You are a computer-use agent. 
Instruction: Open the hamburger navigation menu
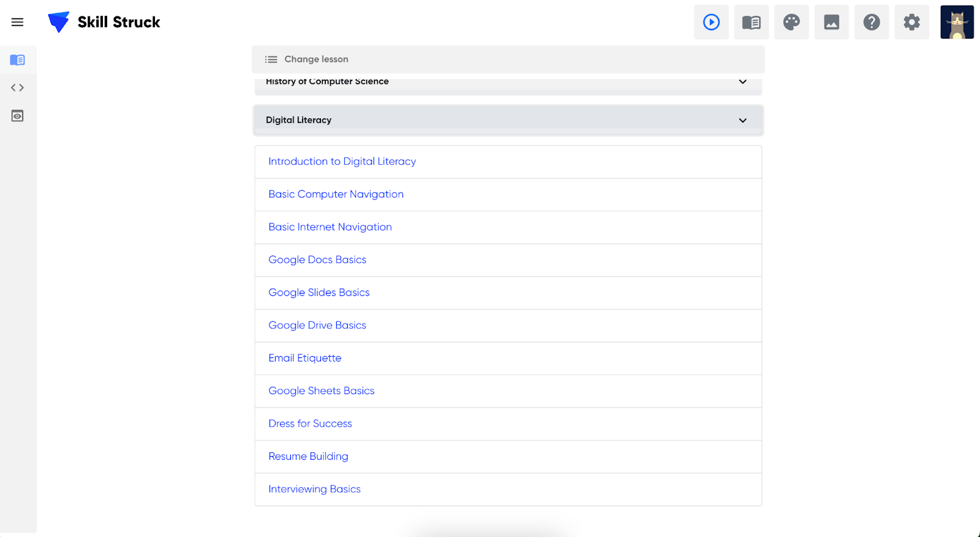17,22
